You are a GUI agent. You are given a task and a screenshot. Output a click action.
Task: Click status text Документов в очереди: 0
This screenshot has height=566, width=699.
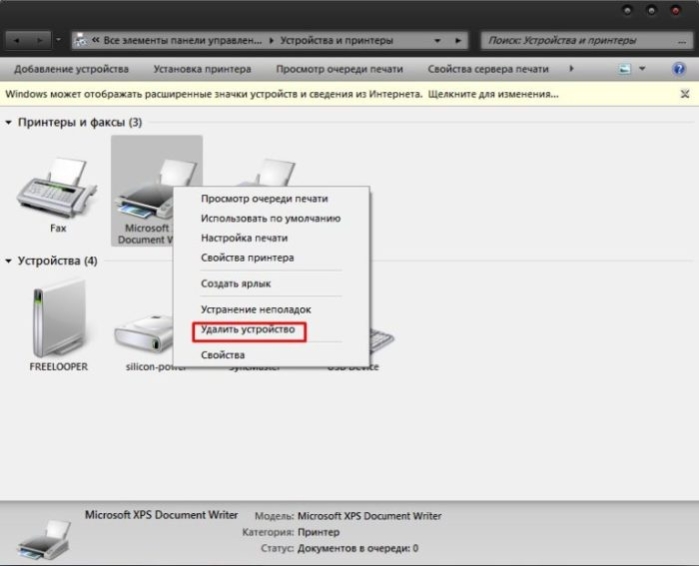358,548
